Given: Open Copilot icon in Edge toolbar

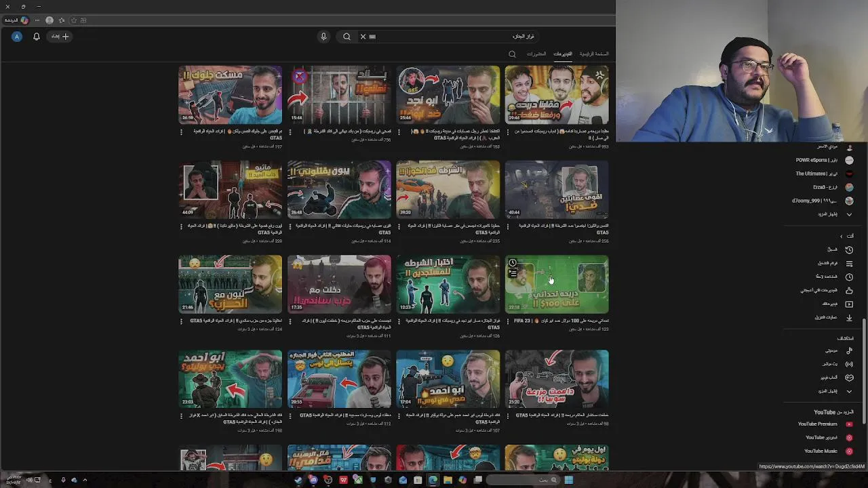Looking at the screenshot, I should [x=25, y=20].
